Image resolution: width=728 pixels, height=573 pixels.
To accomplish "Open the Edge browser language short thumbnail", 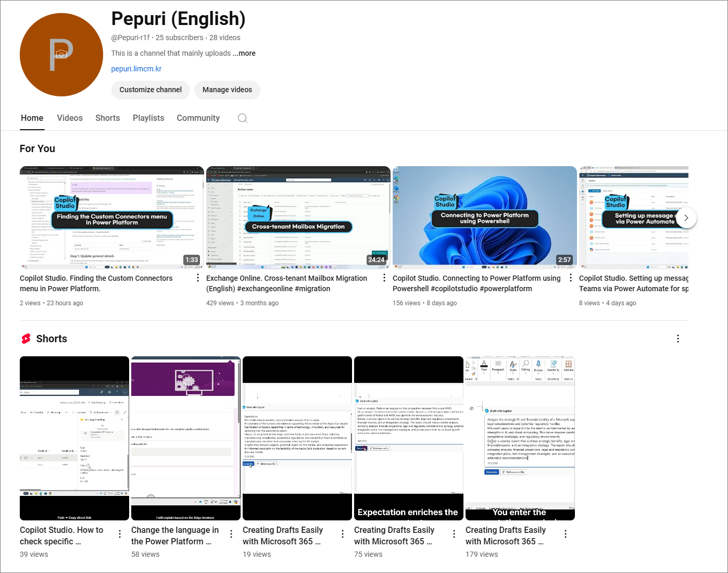I will click(186, 438).
